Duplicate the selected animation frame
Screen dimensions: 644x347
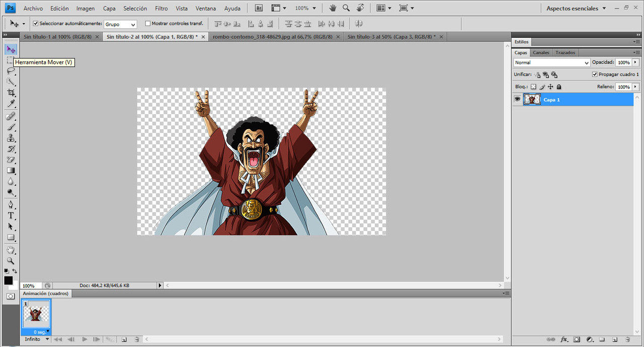click(124, 339)
